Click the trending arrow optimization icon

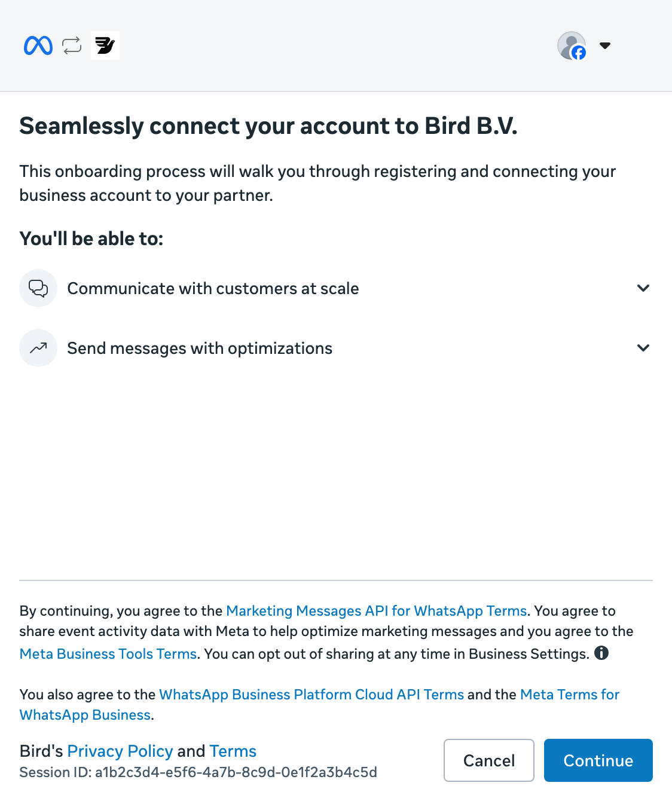point(38,348)
